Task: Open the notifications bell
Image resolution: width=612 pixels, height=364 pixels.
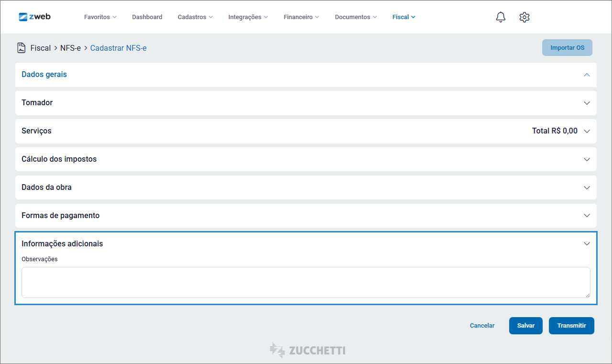Action: 501,17
